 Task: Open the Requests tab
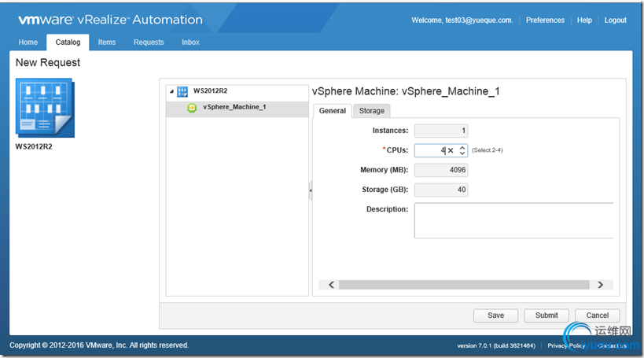[149, 42]
